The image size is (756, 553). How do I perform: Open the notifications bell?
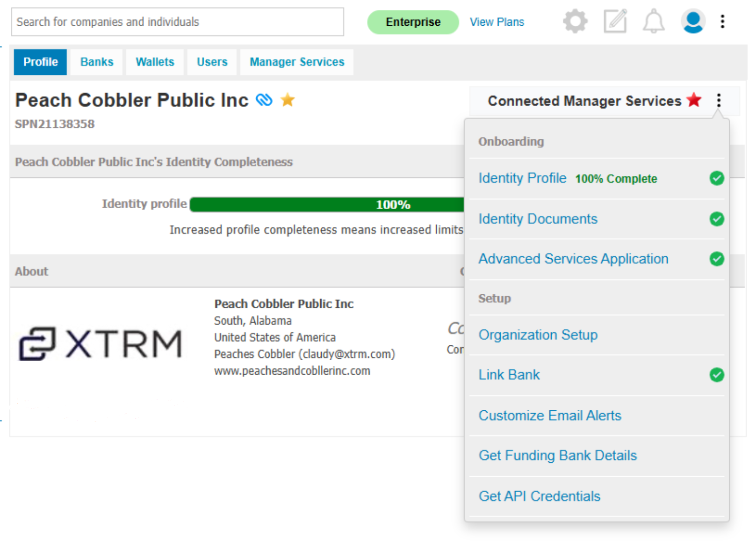point(654,22)
